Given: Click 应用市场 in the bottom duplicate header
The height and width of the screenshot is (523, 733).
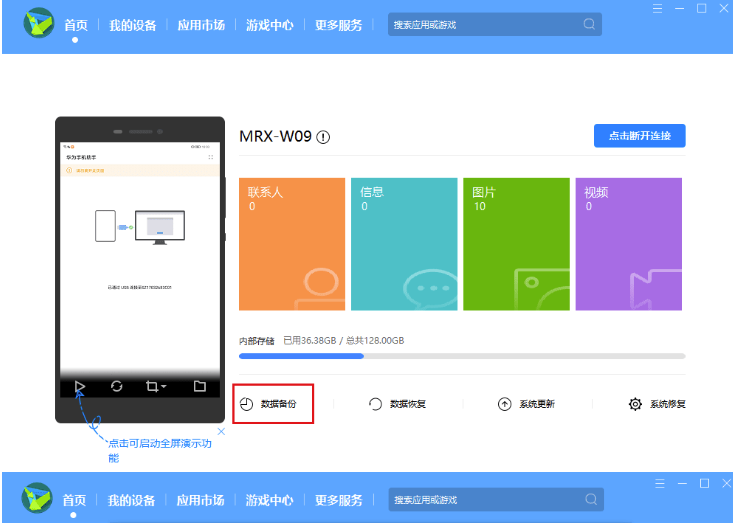Looking at the screenshot, I should (201, 500).
